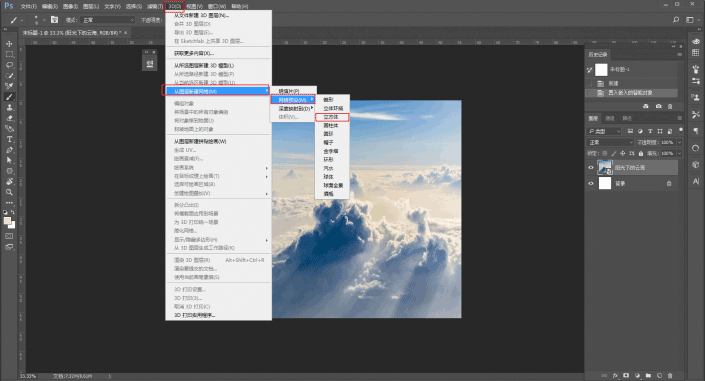Set history brush source for 置入嵌入的智能对象 state

click(x=589, y=93)
